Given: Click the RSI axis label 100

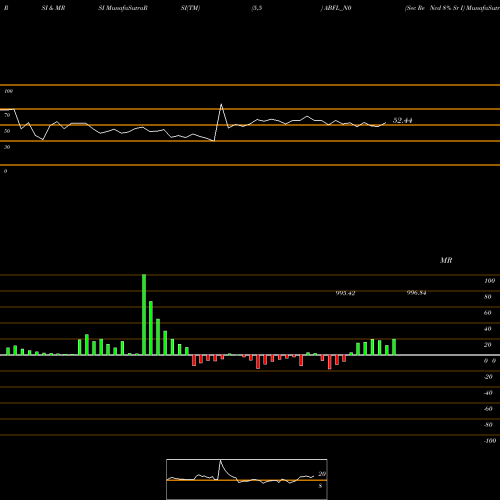Looking at the screenshot, I should click(8, 91).
